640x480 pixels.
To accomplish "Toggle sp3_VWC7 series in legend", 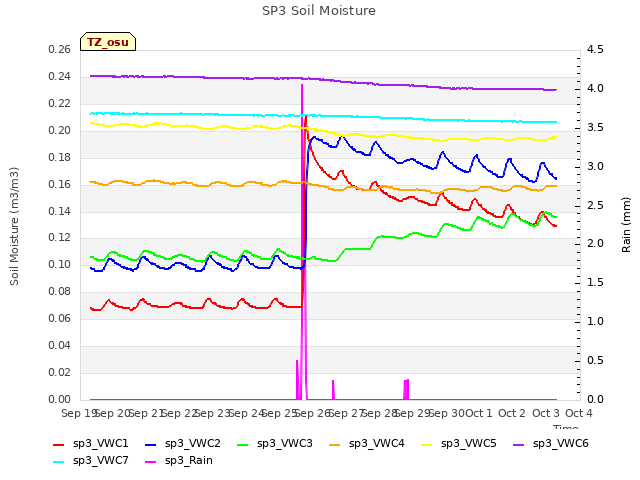I will (91, 461).
